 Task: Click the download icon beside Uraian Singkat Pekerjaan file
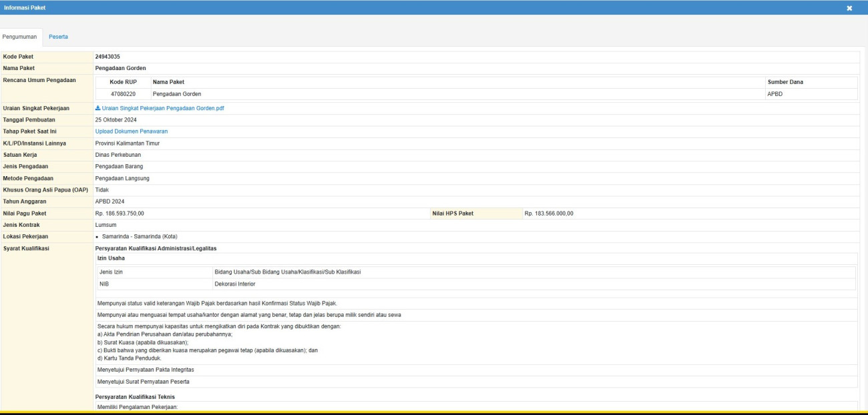pos(98,108)
